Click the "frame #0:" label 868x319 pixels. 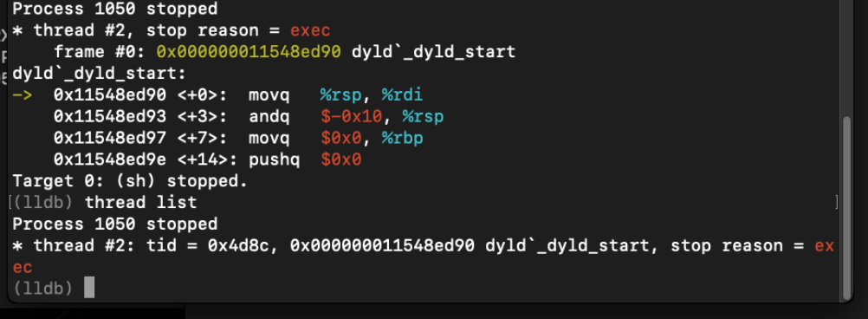pyautogui.click(x=100, y=52)
